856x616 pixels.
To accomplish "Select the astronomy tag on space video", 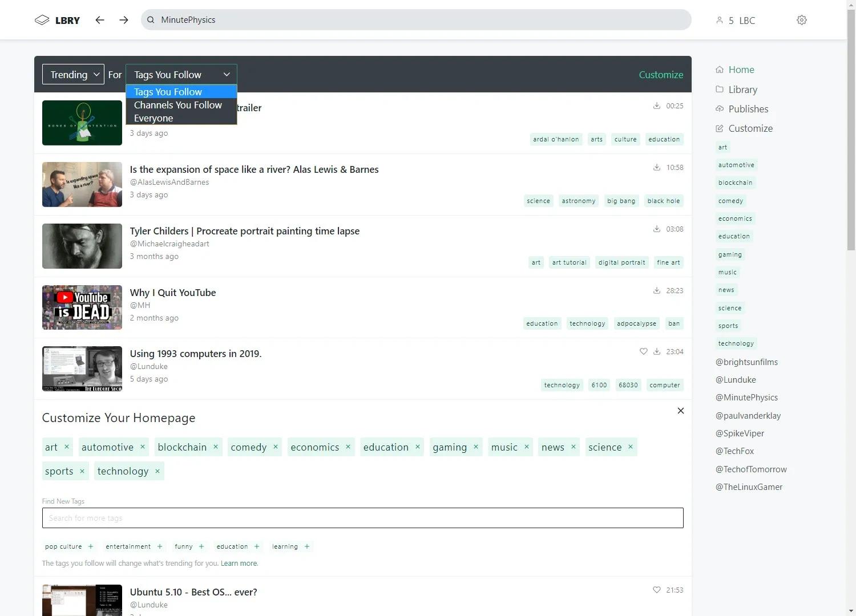I will coord(579,201).
